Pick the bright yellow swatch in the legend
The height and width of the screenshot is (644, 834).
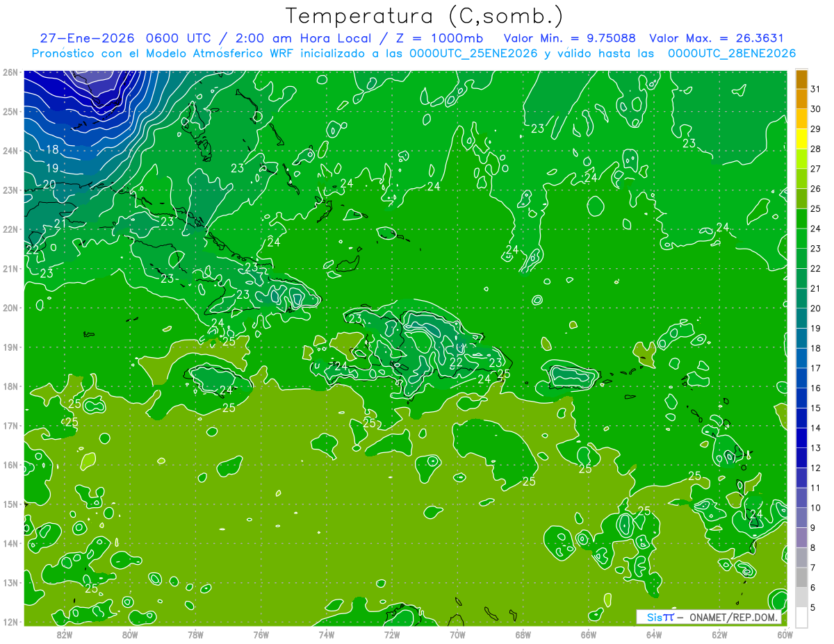[801, 139]
